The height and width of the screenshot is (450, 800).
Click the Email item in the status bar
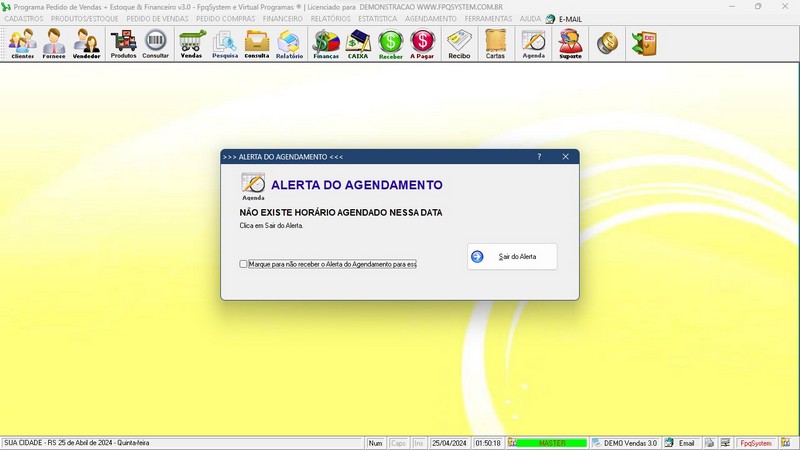point(686,443)
